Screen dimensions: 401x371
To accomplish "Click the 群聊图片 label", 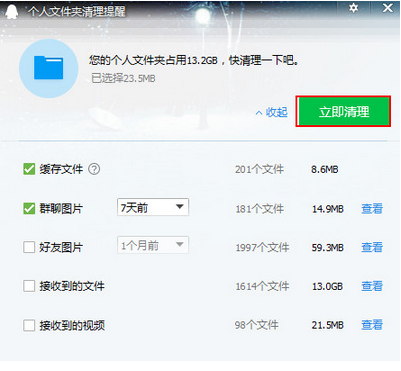I will 61,209.
